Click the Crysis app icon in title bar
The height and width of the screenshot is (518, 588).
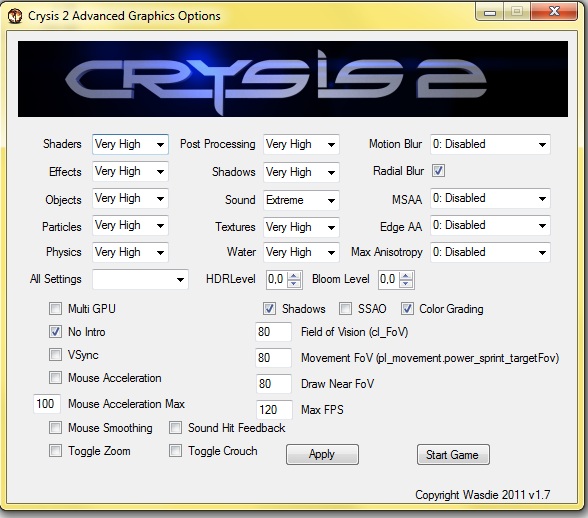click(15, 16)
